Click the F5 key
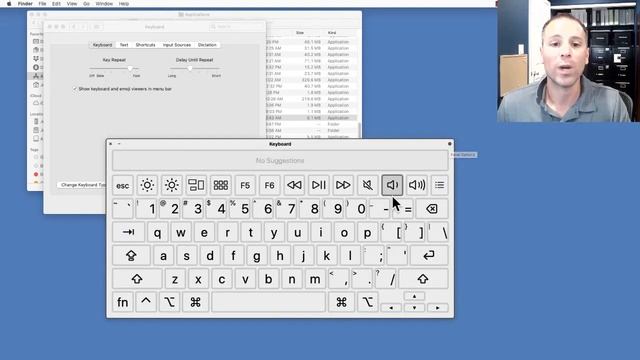This screenshot has width=640, height=360. [245, 185]
